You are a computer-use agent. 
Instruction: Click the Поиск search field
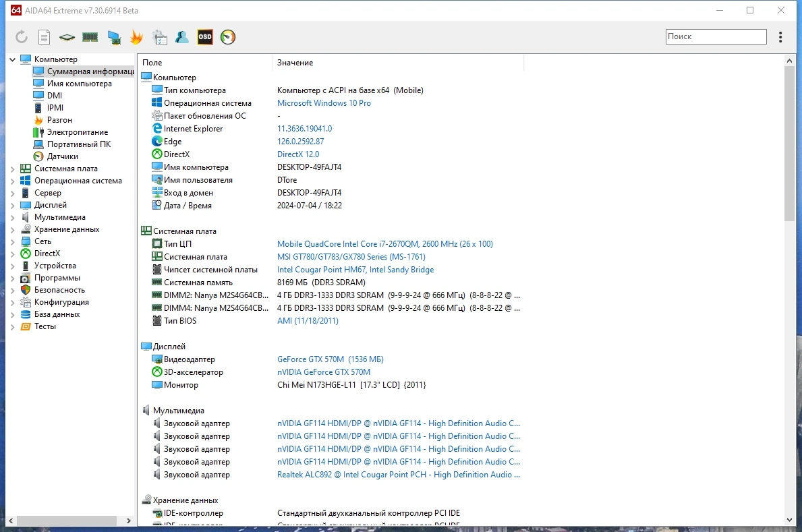point(716,36)
